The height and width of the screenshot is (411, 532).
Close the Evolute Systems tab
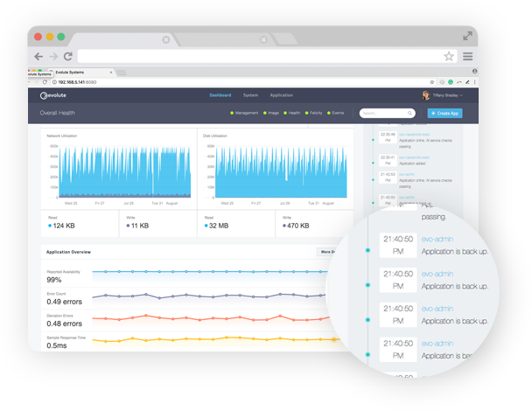coord(111,73)
